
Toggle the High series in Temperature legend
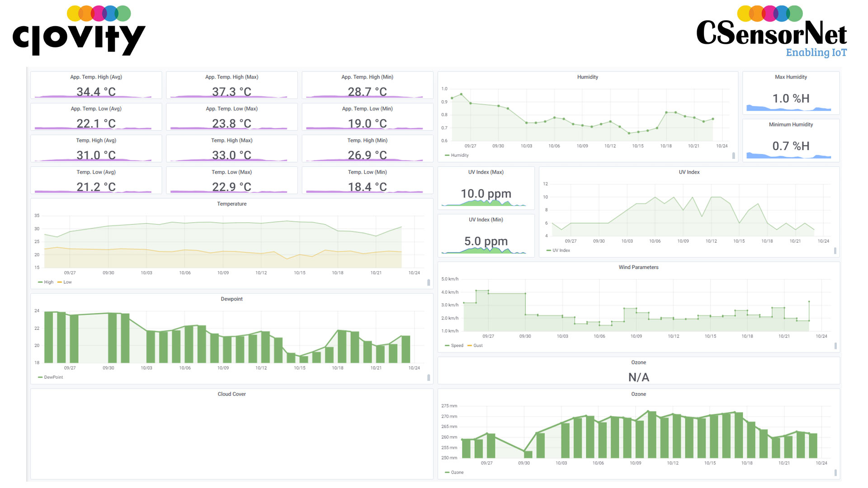click(x=46, y=282)
